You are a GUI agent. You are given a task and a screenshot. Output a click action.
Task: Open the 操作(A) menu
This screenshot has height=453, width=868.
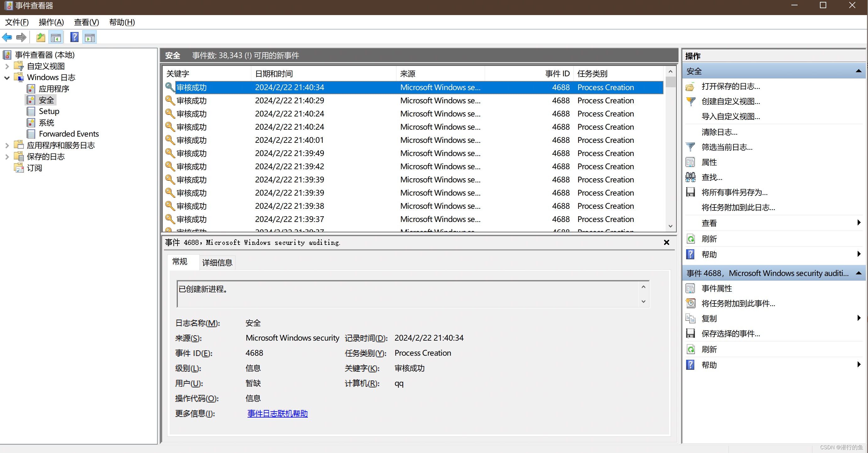(51, 22)
